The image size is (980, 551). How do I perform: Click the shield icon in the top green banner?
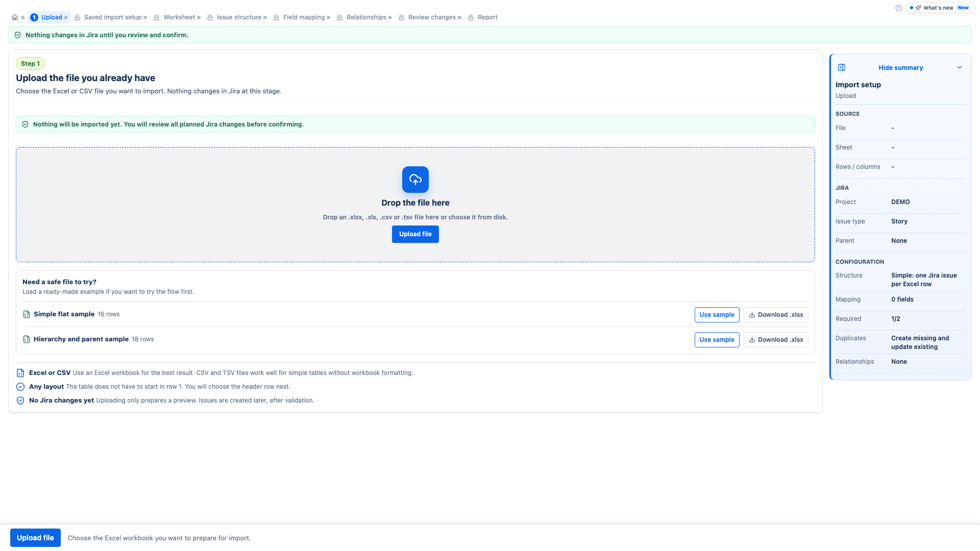[x=18, y=35]
